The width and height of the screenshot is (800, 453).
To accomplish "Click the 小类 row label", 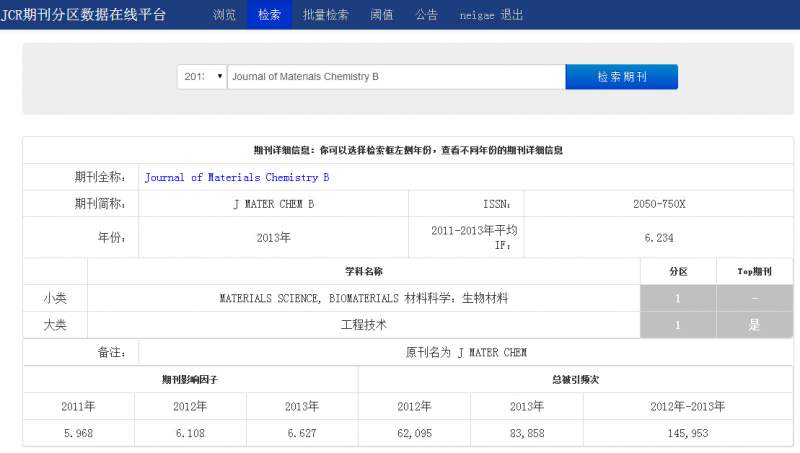I will pos(55,298).
